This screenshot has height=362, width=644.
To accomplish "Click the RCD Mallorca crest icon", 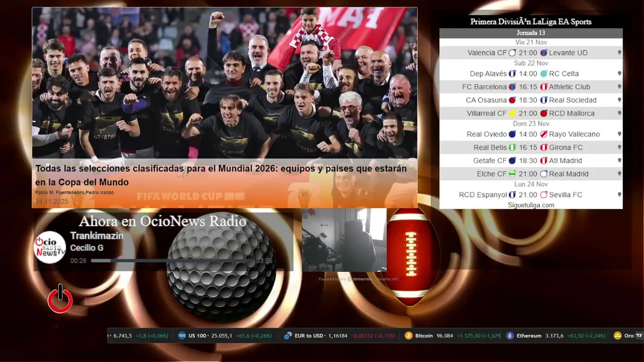I will click(544, 114).
